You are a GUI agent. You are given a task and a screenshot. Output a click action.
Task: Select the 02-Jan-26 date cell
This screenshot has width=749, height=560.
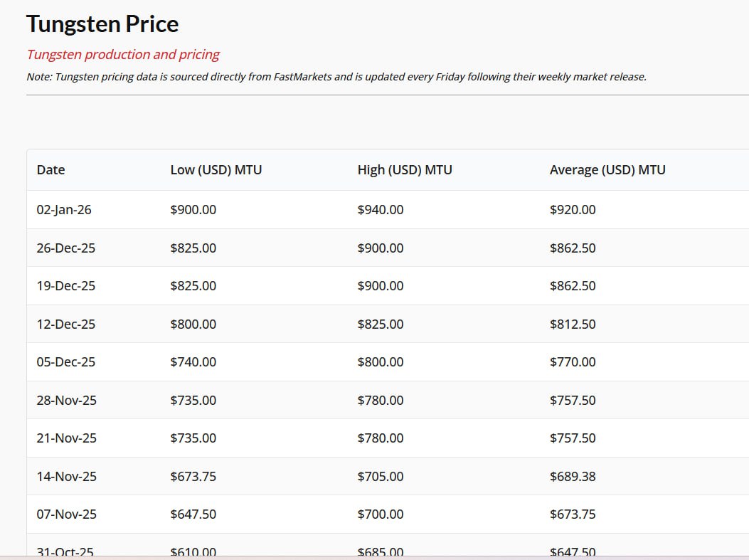tap(64, 210)
